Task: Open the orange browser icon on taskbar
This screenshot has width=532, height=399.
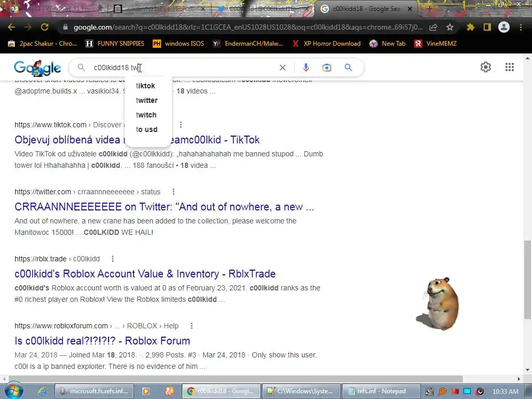Action: pos(170,391)
